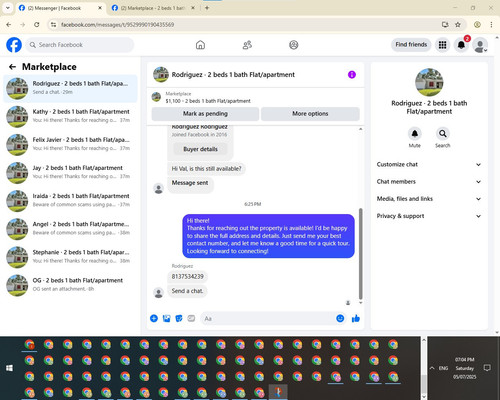Open the Friends icon in top navigation

[x=247, y=45]
